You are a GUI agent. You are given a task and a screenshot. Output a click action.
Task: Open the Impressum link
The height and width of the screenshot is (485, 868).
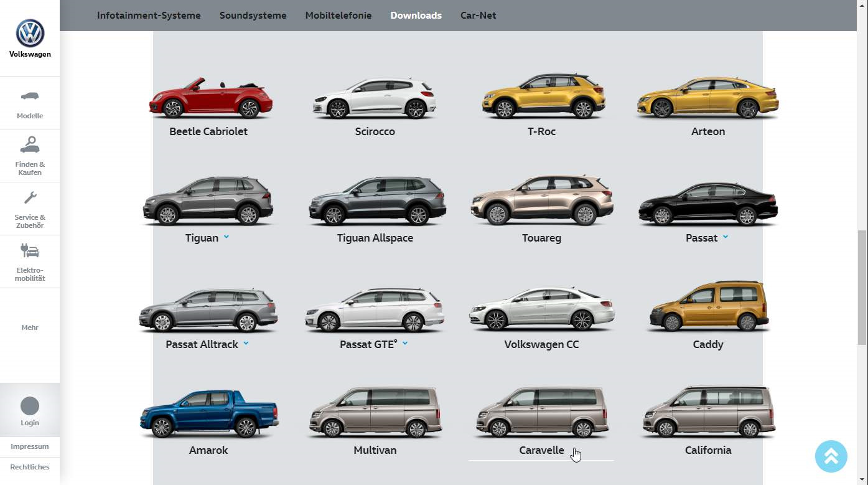click(x=30, y=446)
